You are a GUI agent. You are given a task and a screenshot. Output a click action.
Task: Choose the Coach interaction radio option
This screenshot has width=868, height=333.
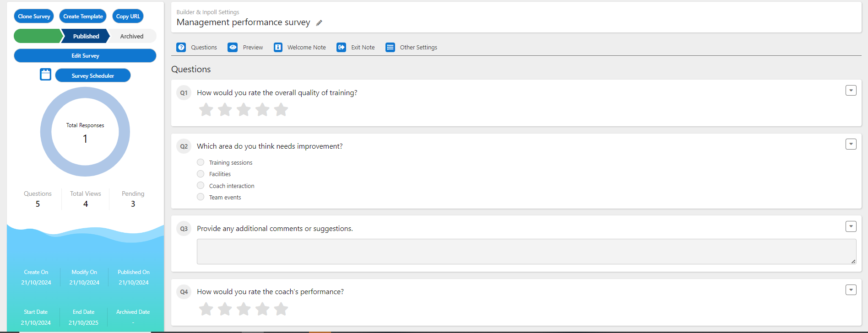tap(201, 186)
